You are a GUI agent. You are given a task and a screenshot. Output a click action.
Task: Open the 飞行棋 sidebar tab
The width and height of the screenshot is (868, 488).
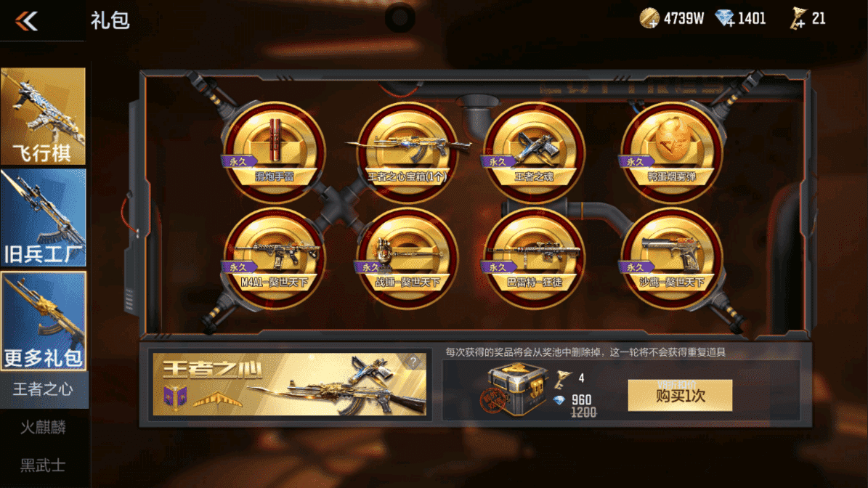(x=43, y=116)
